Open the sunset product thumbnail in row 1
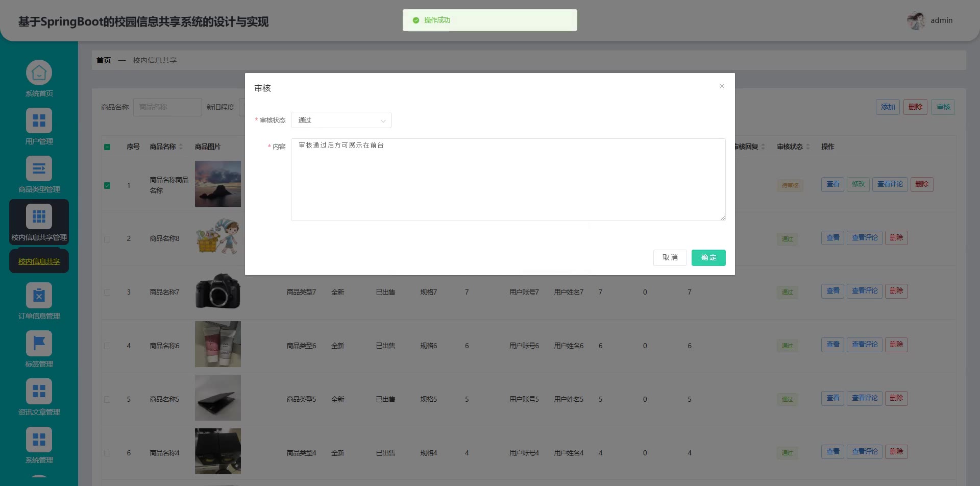Viewport: 980px width, 486px height. tap(218, 184)
